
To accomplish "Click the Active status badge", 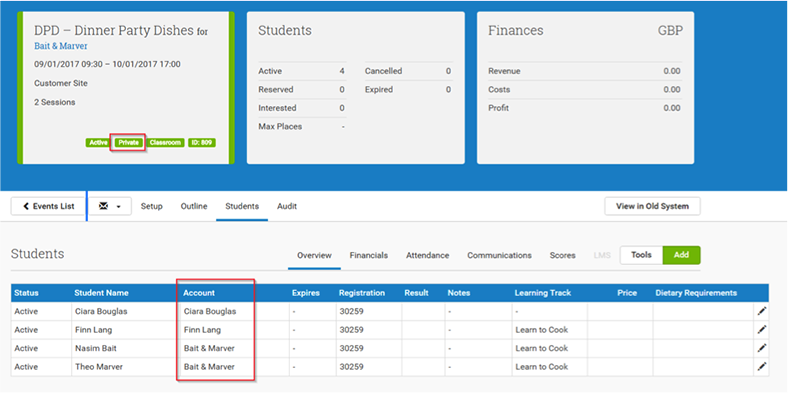I will (x=98, y=143).
